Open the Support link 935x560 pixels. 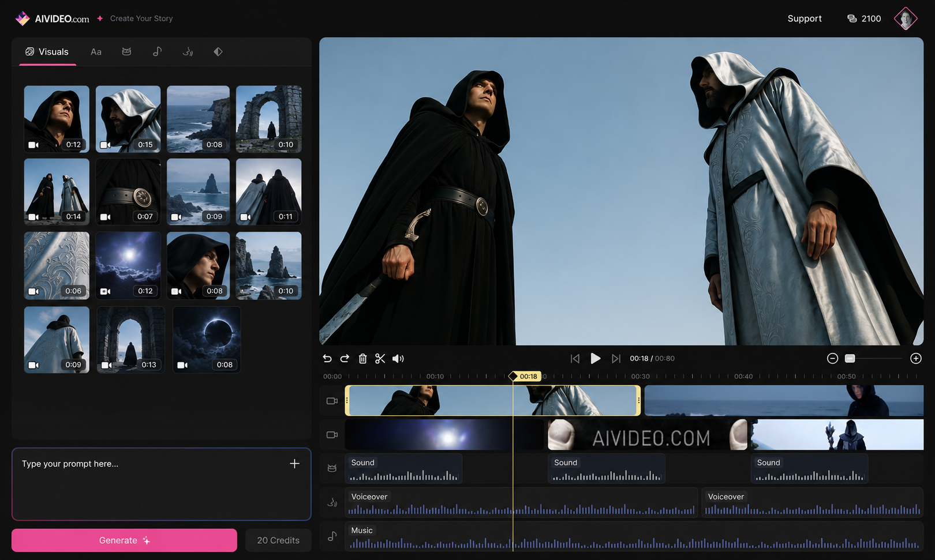(x=805, y=18)
